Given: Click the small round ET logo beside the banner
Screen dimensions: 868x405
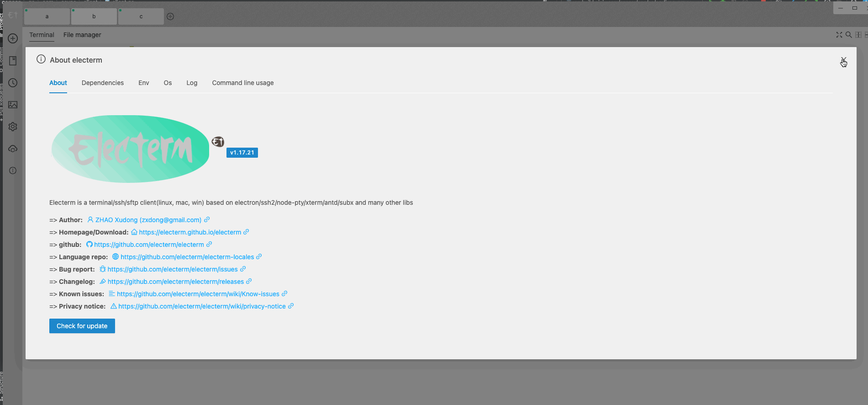Looking at the screenshot, I should pyautogui.click(x=218, y=142).
